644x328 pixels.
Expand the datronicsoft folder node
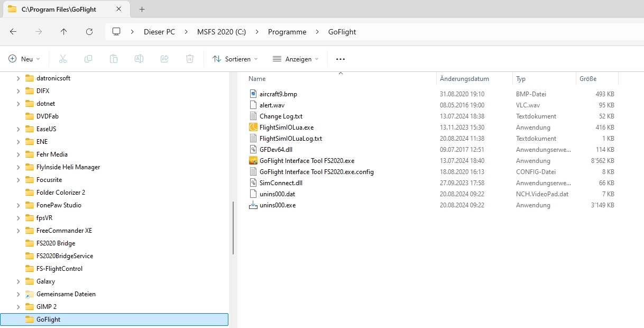pos(18,78)
